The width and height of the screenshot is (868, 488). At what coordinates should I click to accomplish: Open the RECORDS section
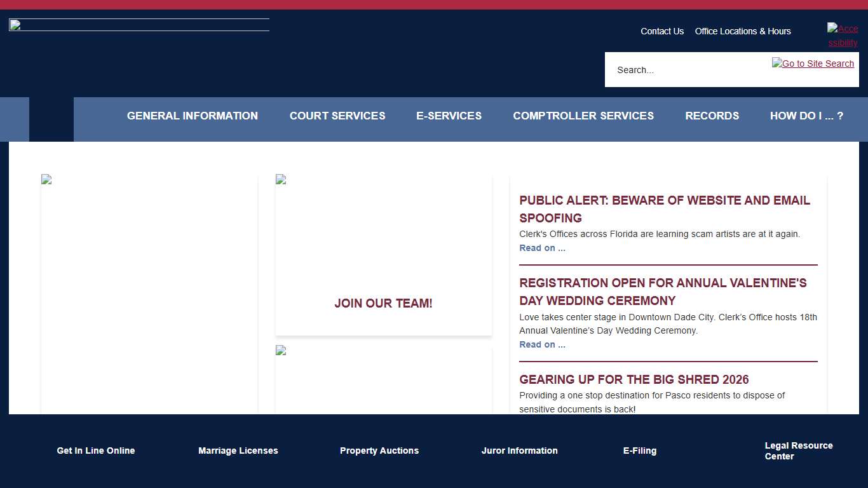pyautogui.click(x=712, y=116)
